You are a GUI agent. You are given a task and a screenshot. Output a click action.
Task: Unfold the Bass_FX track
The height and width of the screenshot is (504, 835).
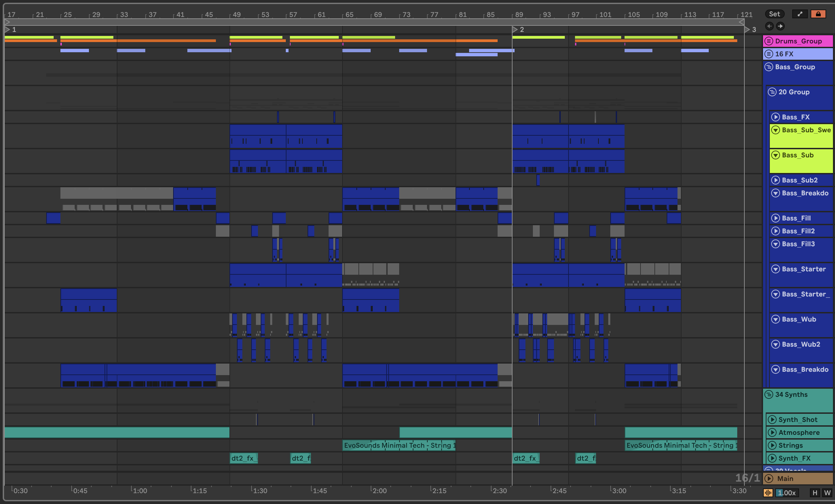[776, 117]
